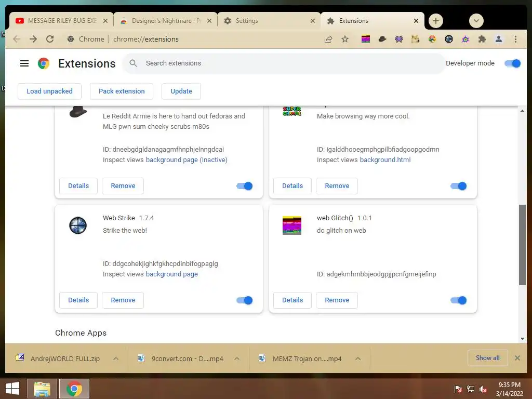Open the Extensions puzzle-piece menu in toolbar
Viewport: 532px width, 399px height.
tap(482, 39)
